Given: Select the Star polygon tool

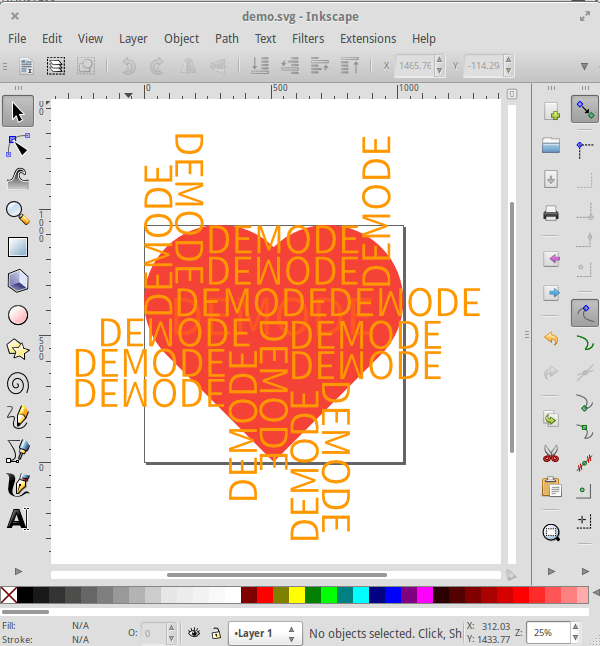Looking at the screenshot, I should [x=18, y=349].
